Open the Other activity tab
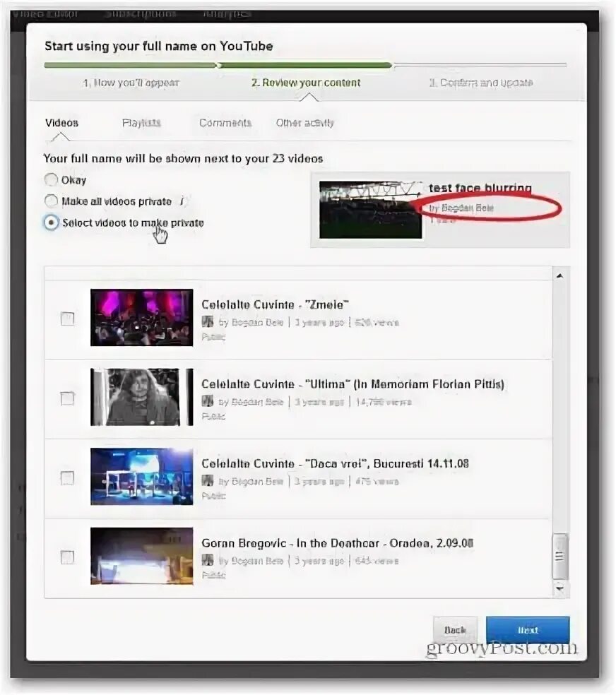Image resolution: width=616 pixels, height=695 pixels. (x=305, y=123)
